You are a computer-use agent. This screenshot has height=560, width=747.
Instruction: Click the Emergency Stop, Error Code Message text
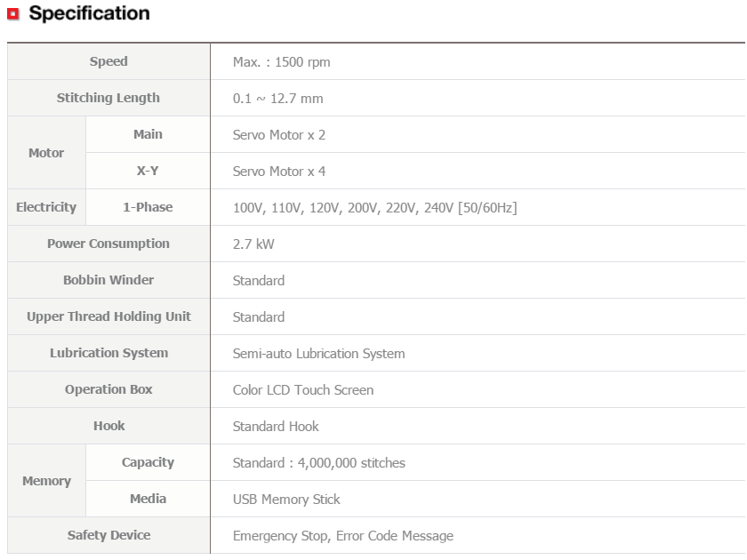point(342,536)
